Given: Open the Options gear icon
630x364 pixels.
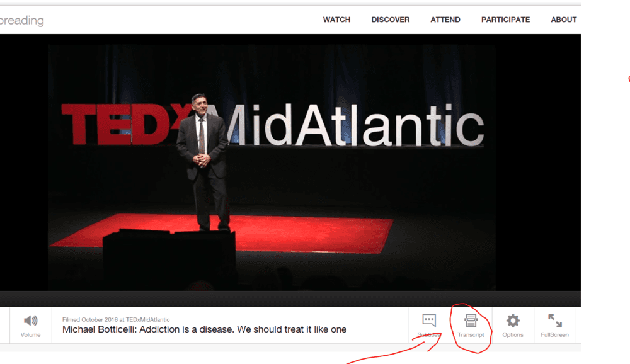Looking at the screenshot, I should point(513,321).
